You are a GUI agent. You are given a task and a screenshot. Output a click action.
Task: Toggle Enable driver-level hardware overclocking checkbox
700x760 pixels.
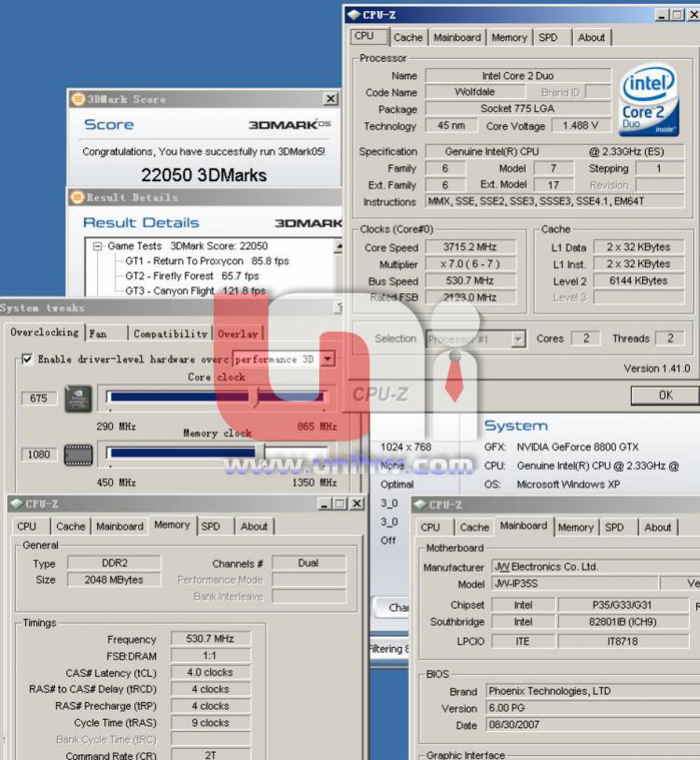click(x=27, y=359)
